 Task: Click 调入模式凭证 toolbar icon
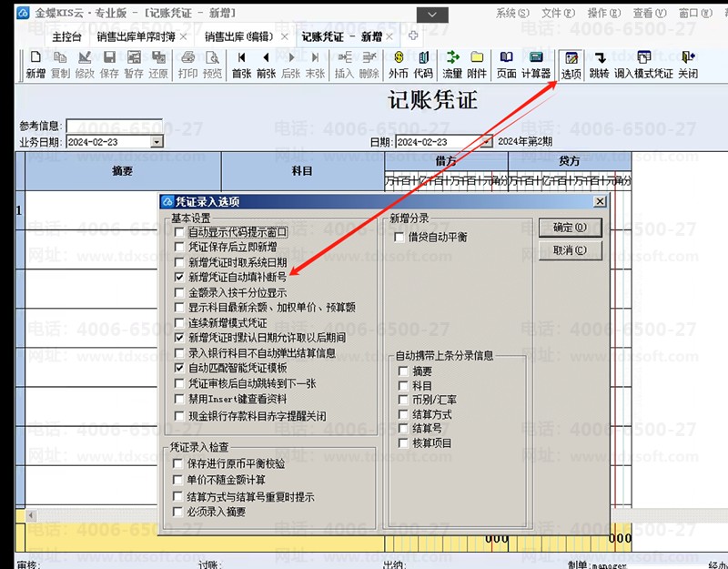[x=643, y=65]
